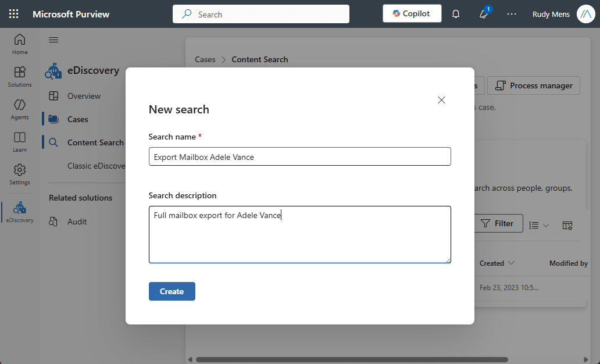
Task: Open the more options ellipsis menu
Action: [x=512, y=14]
